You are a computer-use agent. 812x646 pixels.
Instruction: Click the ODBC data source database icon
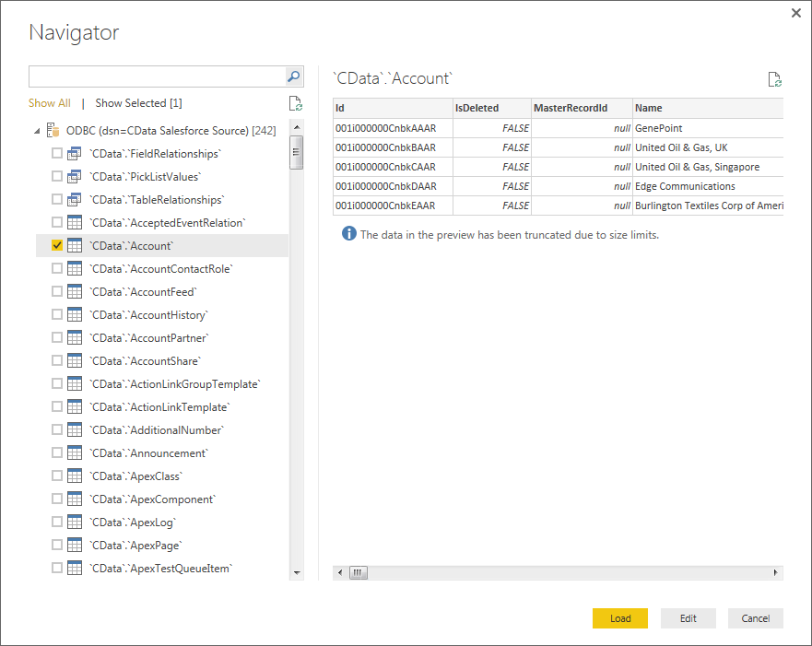click(x=51, y=130)
